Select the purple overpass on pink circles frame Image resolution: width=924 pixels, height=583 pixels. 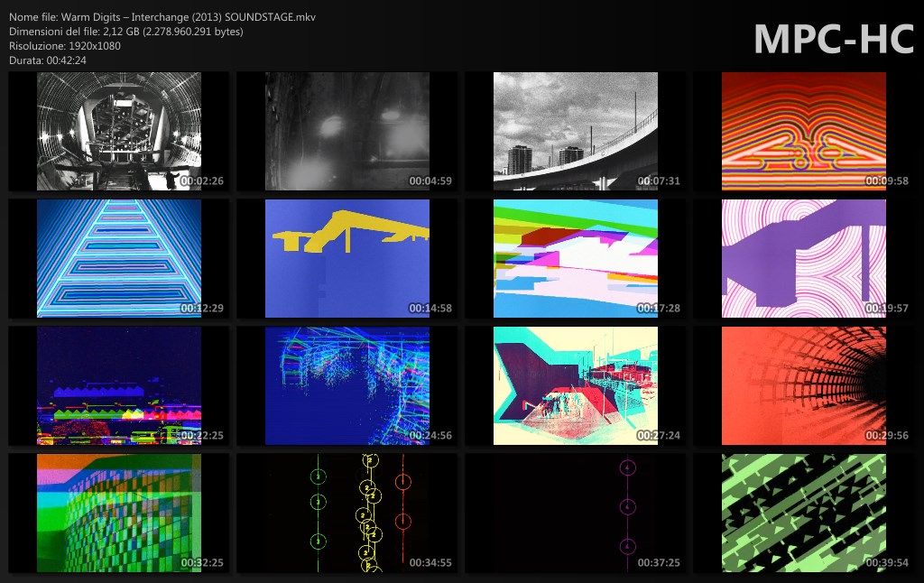(x=803, y=258)
